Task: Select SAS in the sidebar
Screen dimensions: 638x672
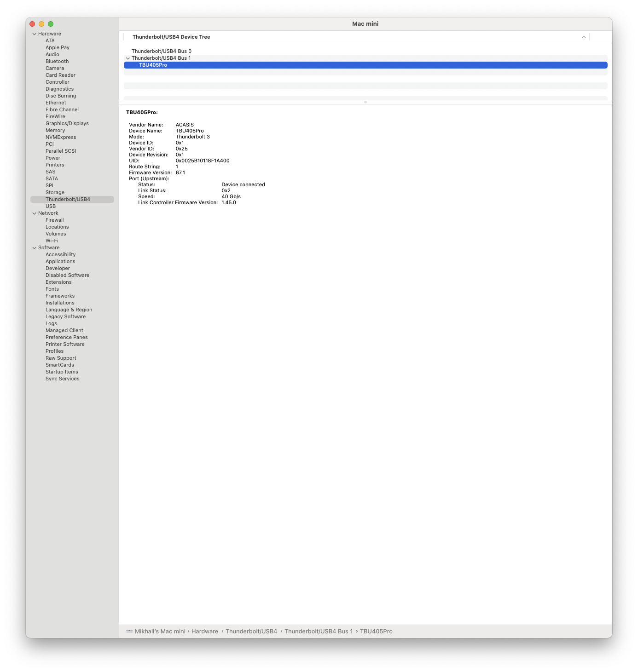Action: 51,172
